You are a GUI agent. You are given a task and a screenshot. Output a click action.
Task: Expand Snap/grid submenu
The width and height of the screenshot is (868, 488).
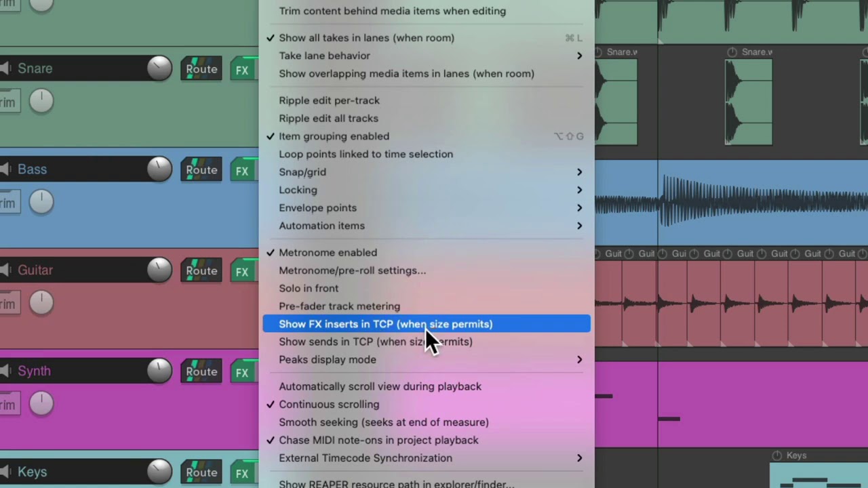[427, 172]
